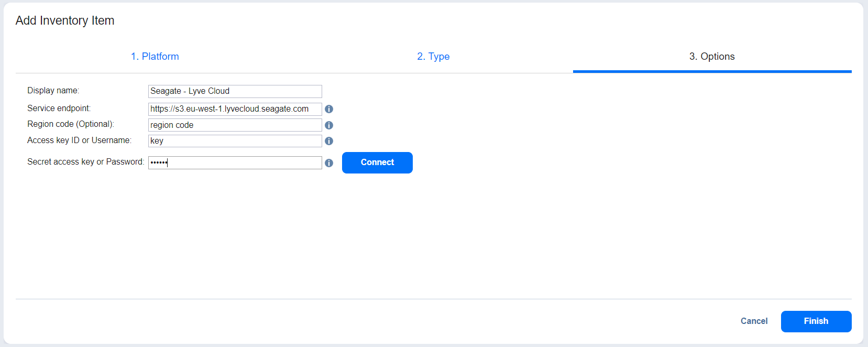Click the Access key ID or Username field
Viewport: 868px width, 347px height.
pos(235,141)
